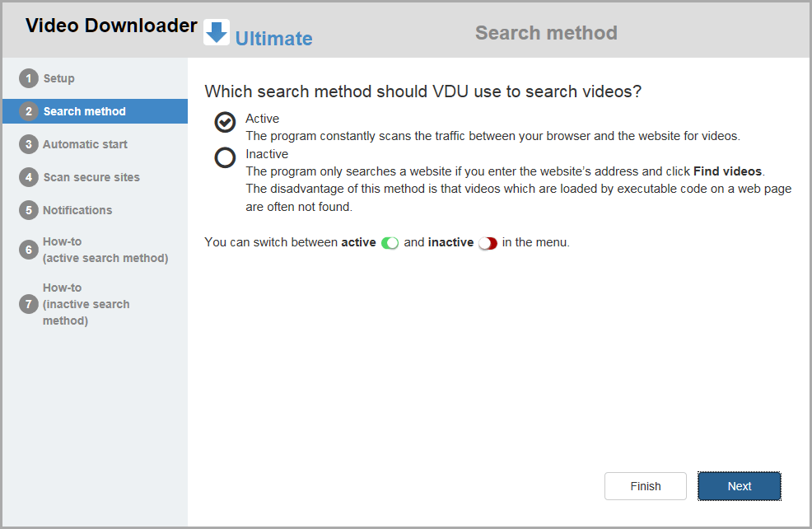Click the step 3 Automatic start circle icon

pos(28,144)
